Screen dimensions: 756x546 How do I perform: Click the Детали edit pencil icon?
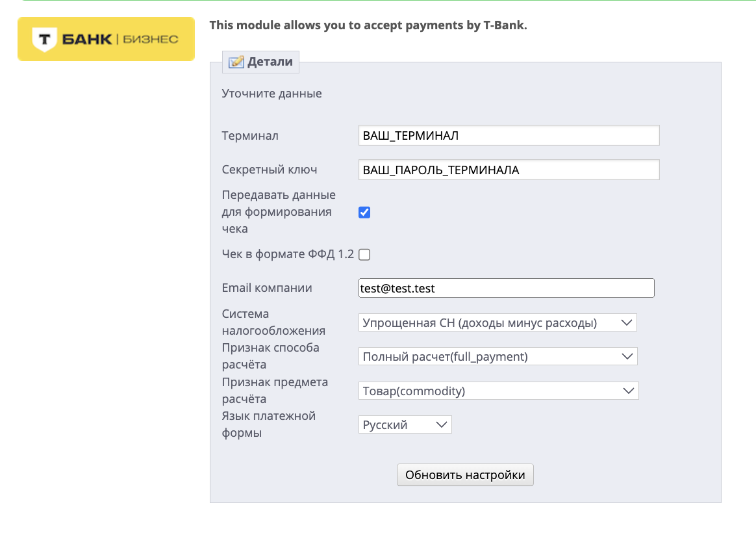click(236, 62)
